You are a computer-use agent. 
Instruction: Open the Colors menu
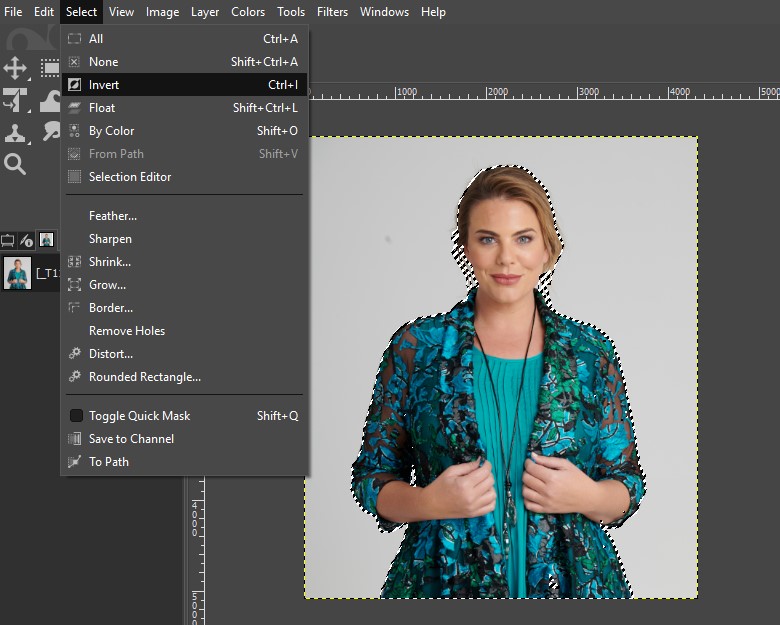[x=248, y=11]
